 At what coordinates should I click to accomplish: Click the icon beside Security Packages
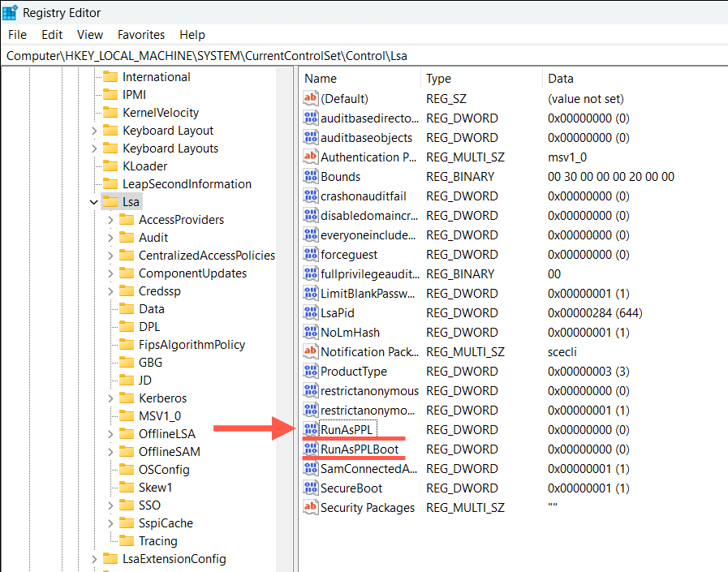click(310, 507)
